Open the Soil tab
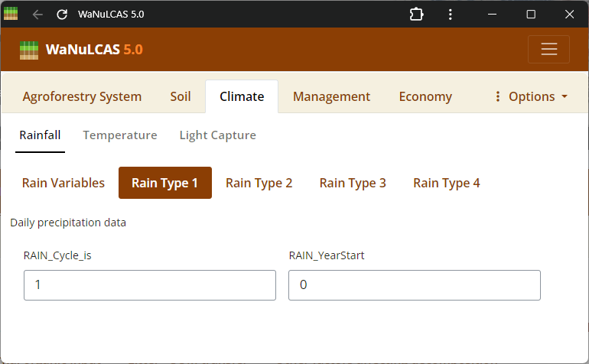589x364 pixels. (x=181, y=96)
